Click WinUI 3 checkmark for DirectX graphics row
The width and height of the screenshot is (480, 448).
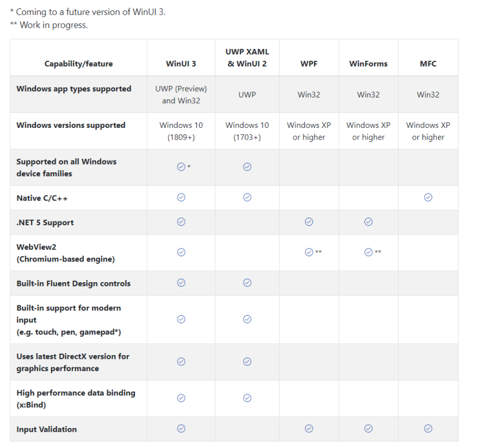[181, 361]
